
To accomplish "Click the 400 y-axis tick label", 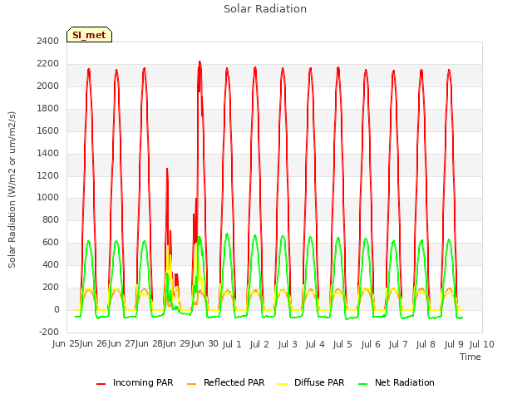I will 51,264.
